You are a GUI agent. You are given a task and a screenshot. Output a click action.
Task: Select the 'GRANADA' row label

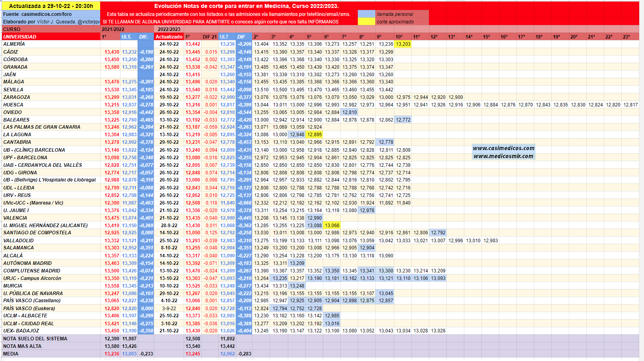pyautogui.click(x=51, y=67)
